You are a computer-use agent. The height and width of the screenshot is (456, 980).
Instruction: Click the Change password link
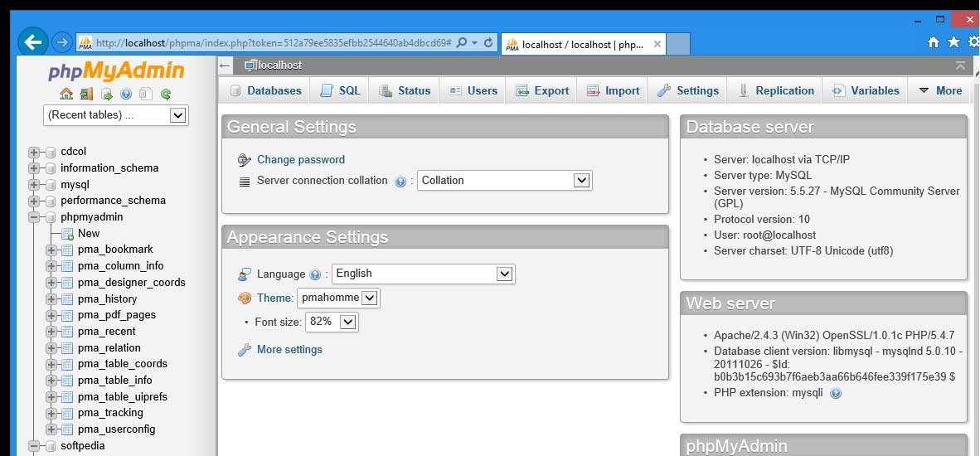(301, 160)
